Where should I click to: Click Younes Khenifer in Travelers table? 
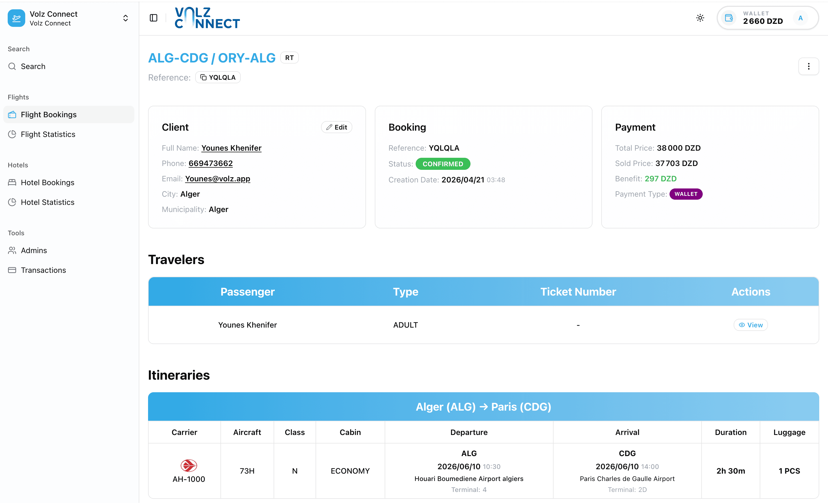pyautogui.click(x=247, y=325)
